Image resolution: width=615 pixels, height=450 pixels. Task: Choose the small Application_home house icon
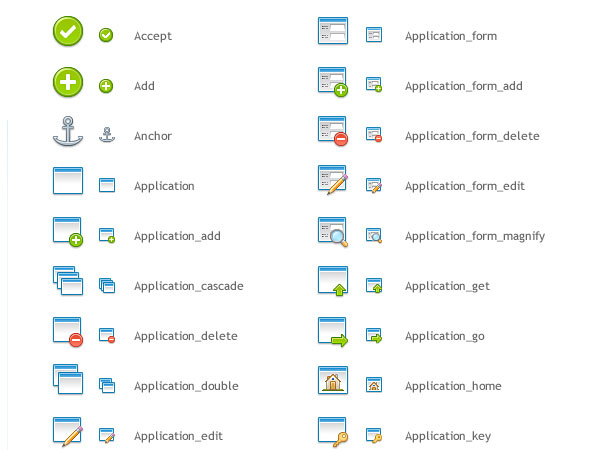click(374, 384)
